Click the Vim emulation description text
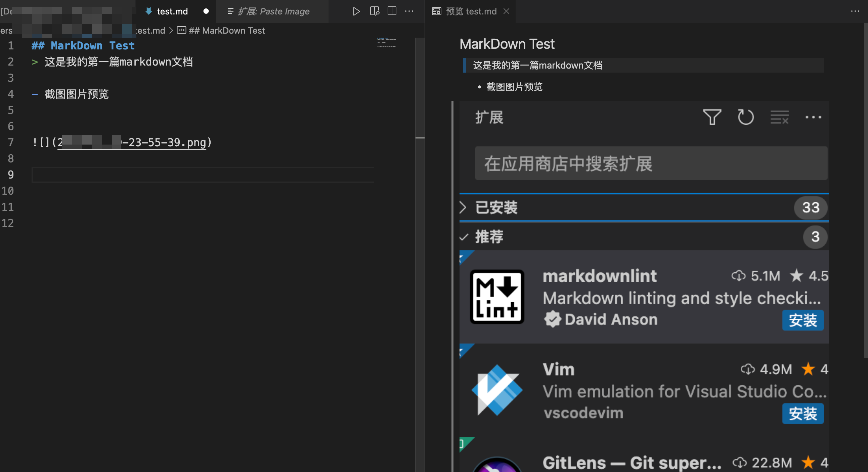 [x=685, y=391]
